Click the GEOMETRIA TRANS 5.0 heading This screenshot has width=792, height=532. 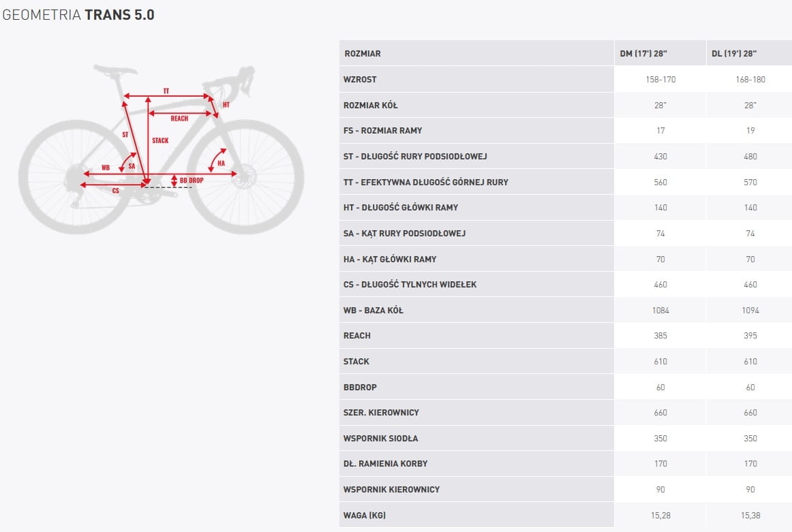[78, 14]
